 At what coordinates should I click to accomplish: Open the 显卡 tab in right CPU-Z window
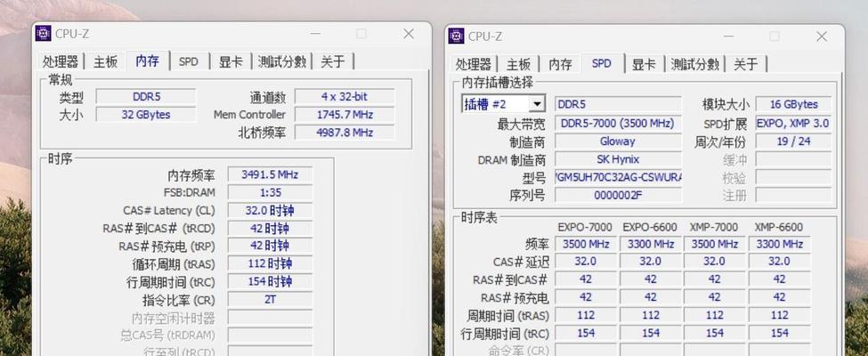[x=644, y=64]
